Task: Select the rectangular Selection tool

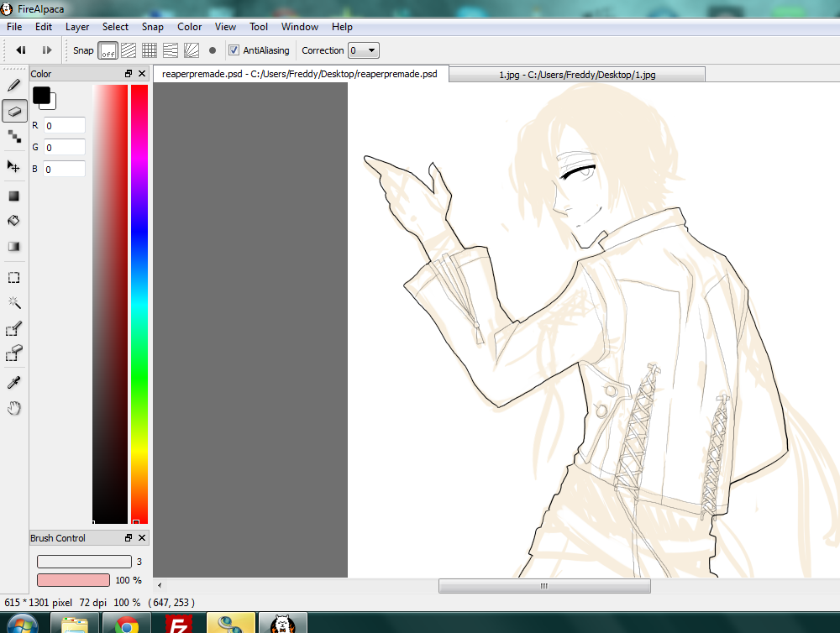Action: coord(14,277)
